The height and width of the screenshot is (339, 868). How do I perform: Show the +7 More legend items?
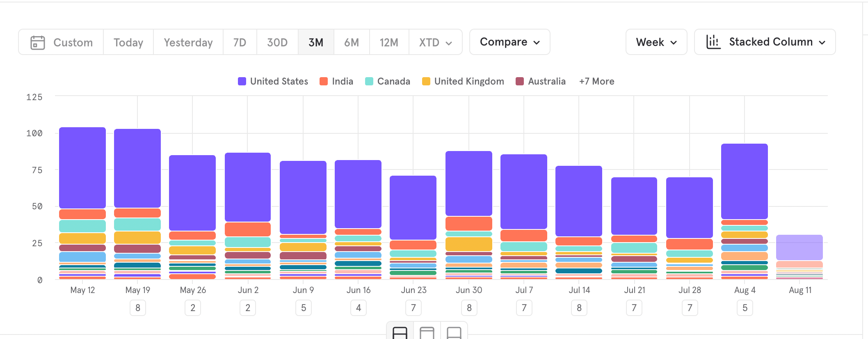(x=596, y=81)
